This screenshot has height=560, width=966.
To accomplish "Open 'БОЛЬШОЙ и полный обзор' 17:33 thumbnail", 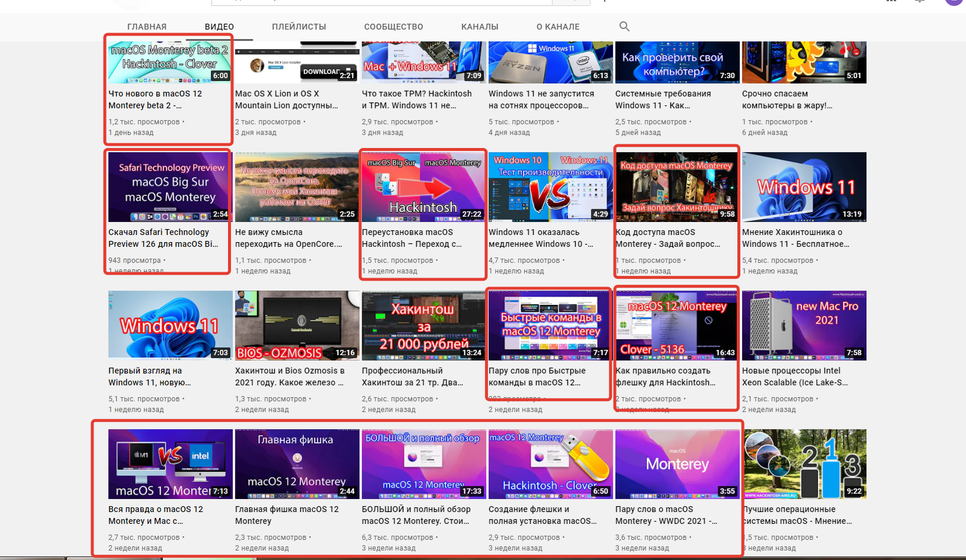I will coord(424,464).
